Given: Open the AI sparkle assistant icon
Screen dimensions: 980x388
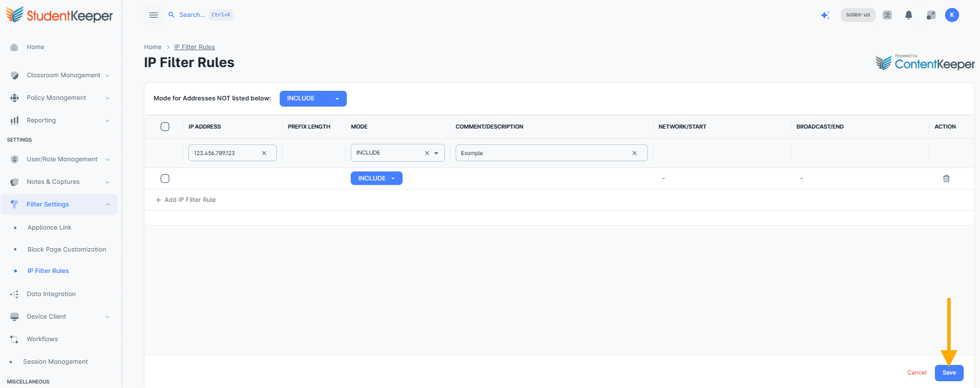Looking at the screenshot, I should [x=825, y=15].
